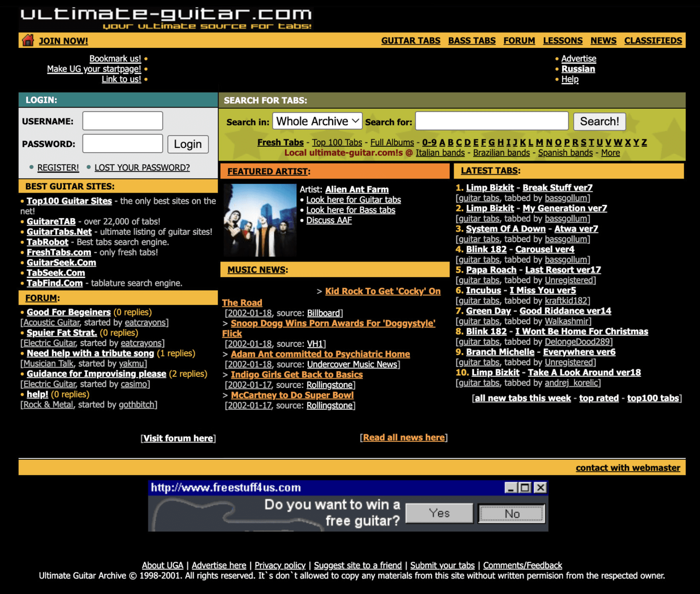Click the Read all news here link

[x=404, y=437]
